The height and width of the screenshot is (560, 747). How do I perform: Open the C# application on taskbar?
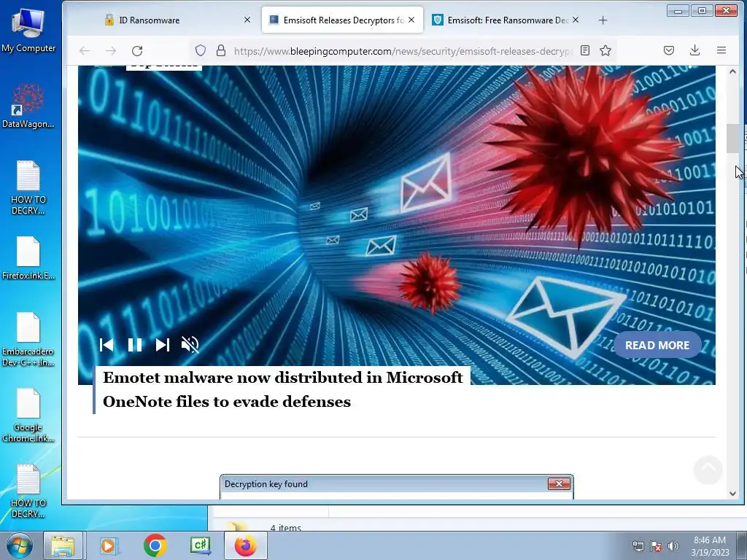pos(201,545)
